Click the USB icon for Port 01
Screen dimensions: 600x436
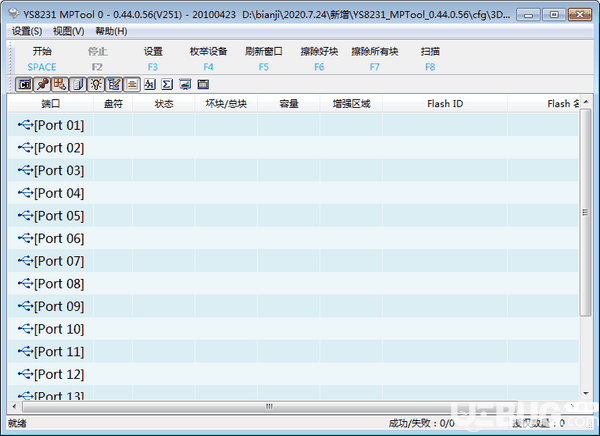coord(26,125)
